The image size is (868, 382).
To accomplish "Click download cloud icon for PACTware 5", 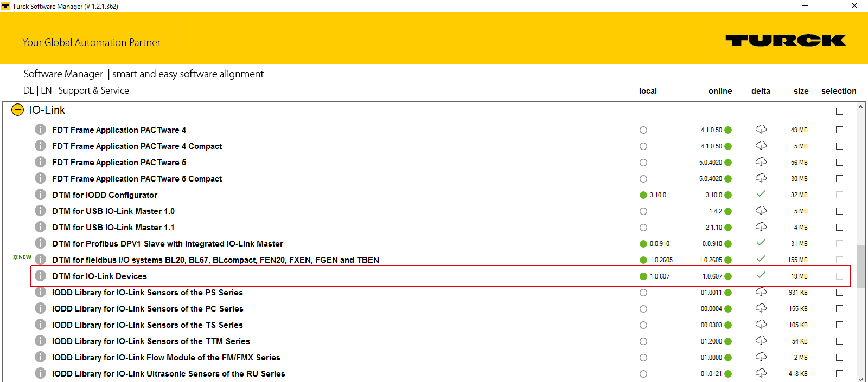I will (x=761, y=161).
